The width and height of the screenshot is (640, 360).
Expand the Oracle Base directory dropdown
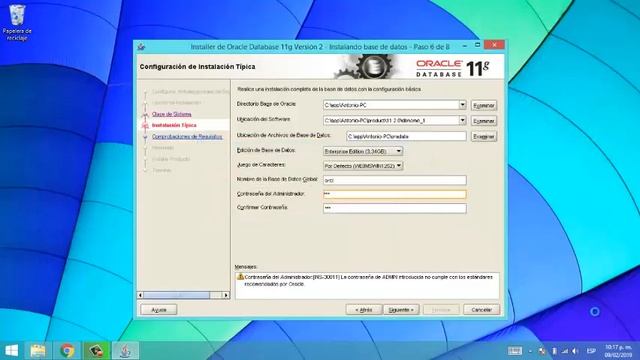pyautogui.click(x=462, y=105)
